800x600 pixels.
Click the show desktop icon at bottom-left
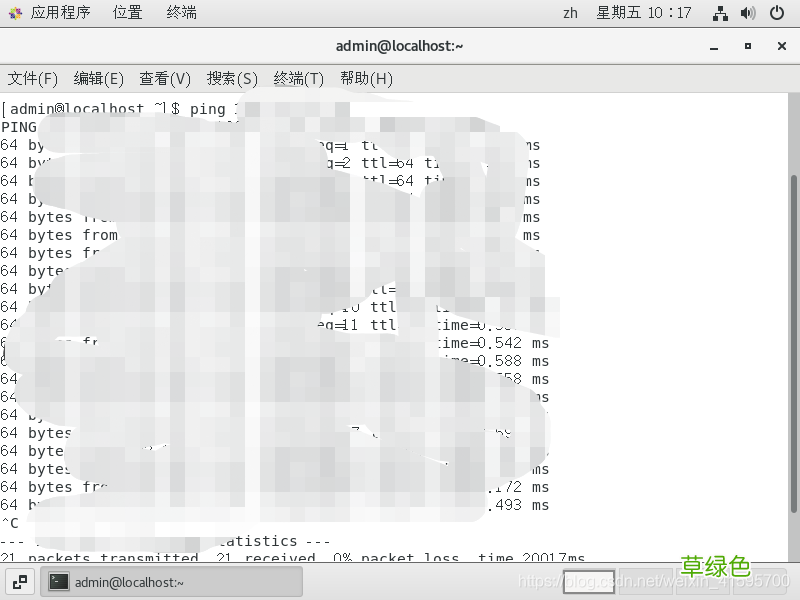[x=20, y=581]
